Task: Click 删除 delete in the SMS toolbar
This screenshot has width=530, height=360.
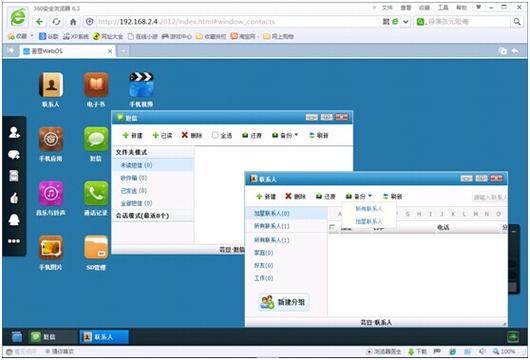Action: pos(192,135)
